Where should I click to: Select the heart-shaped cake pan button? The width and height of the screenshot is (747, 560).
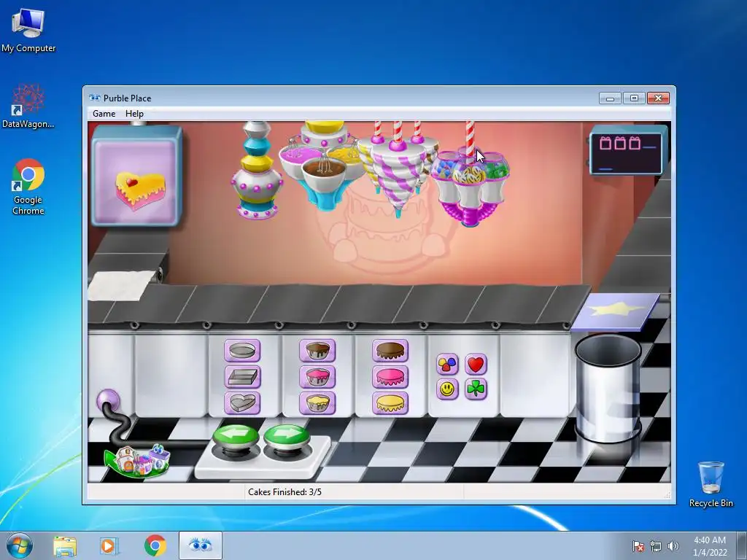click(242, 402)
